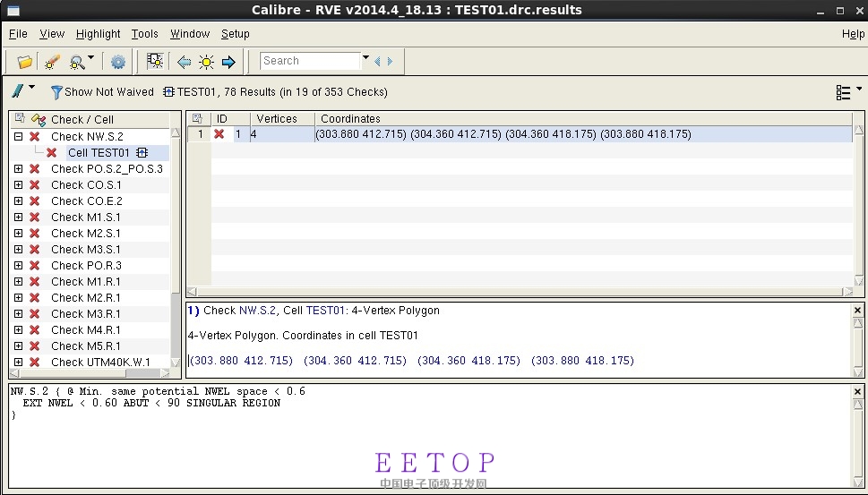
Task: Open the gear setup options icon
Action: [x=118, y=62]
